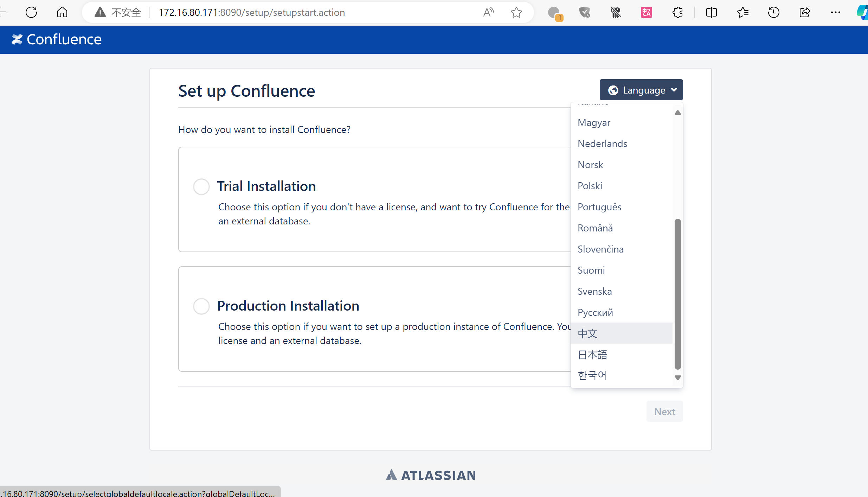Click the language list scrollbar thumb

(678, 294)
